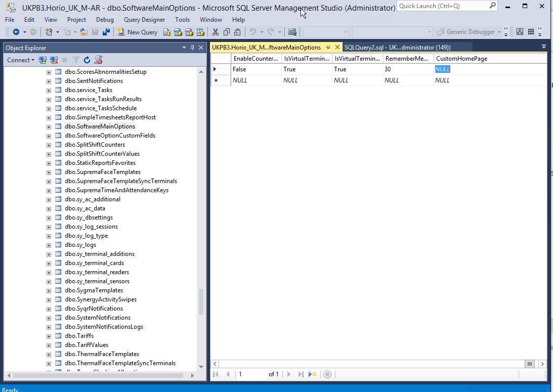
Task: Click the Disconnect server icon
Action: (x=54, y=60)
